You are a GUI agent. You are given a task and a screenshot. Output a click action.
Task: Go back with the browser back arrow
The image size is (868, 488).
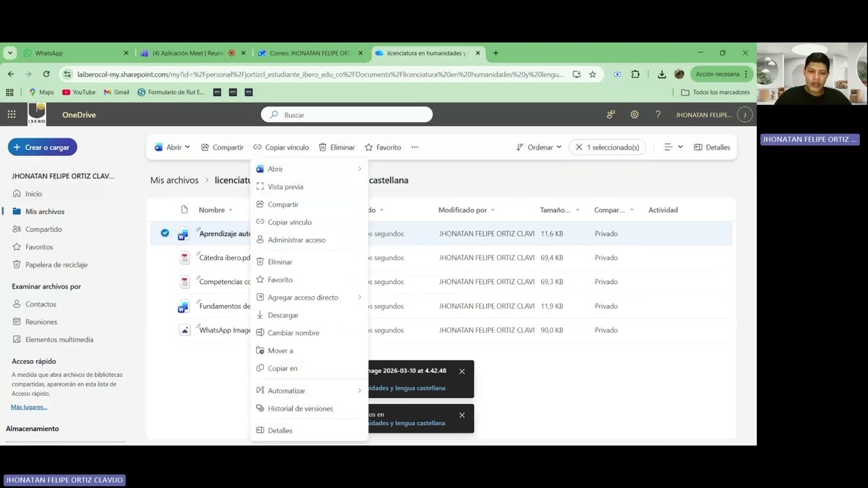(x=11, y=74)
